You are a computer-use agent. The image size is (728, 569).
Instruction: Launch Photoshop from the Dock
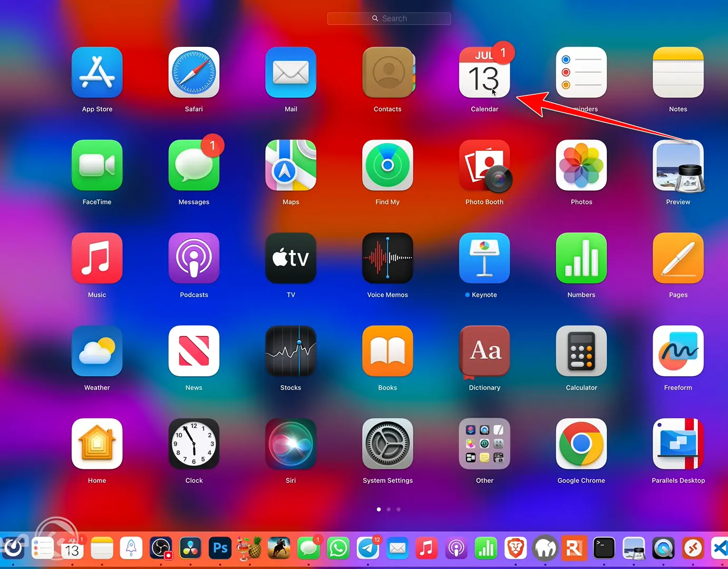click(219, 548)
